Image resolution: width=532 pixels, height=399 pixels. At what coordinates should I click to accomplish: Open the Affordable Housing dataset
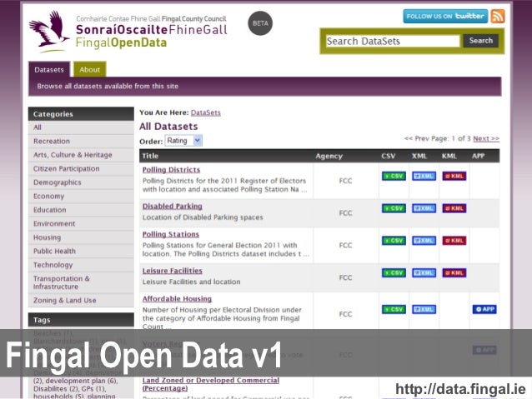click(177, 299)
